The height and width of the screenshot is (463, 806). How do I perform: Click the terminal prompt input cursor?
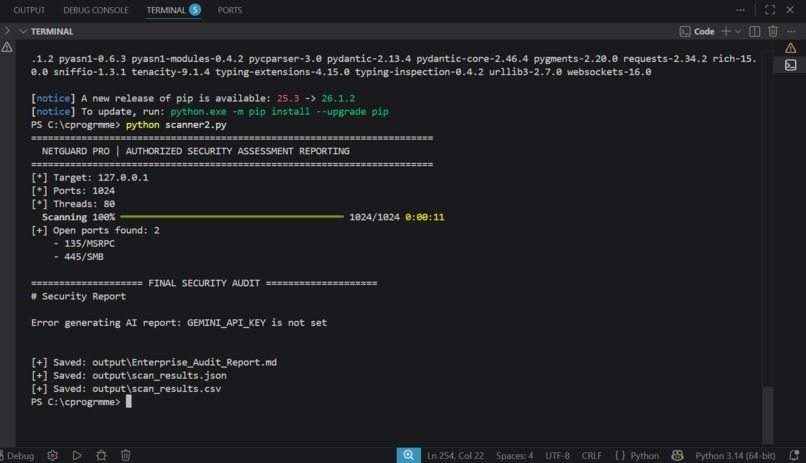pos(129,401)
